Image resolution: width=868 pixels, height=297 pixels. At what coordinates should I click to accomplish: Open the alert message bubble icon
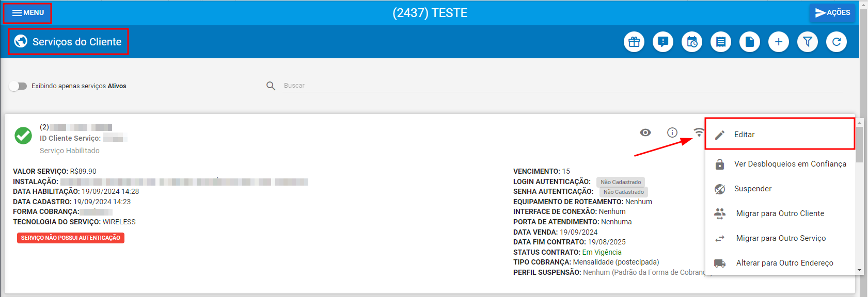(x=663, y=42)
